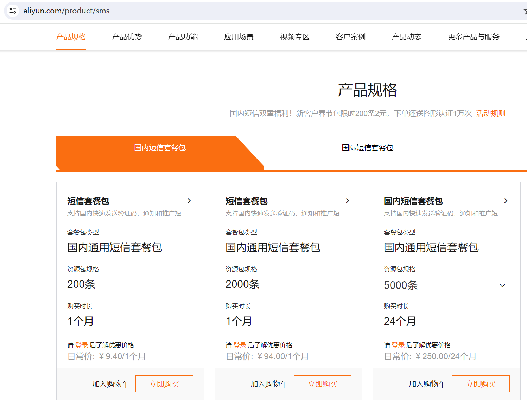
Task: Click chevron arrow on 2000条 package card
Action: point(348,201)
